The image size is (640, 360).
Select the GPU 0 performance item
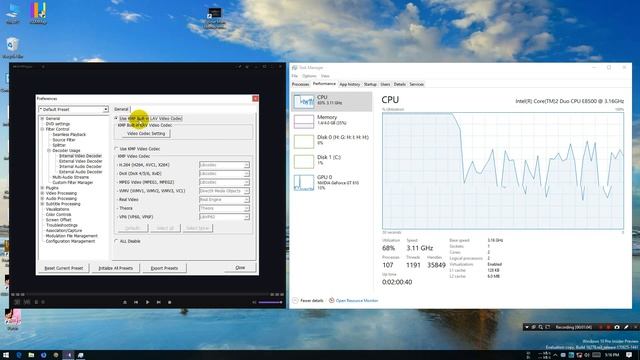click(332, 182)
